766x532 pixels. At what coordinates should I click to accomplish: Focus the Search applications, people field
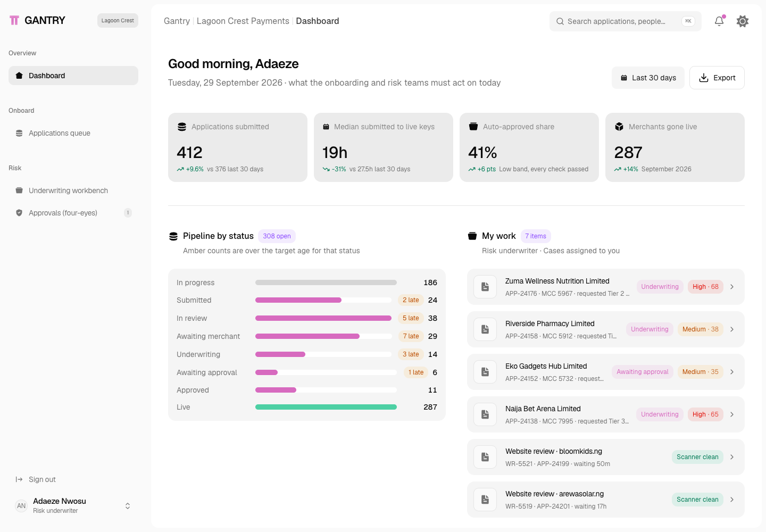click(626, 21)
